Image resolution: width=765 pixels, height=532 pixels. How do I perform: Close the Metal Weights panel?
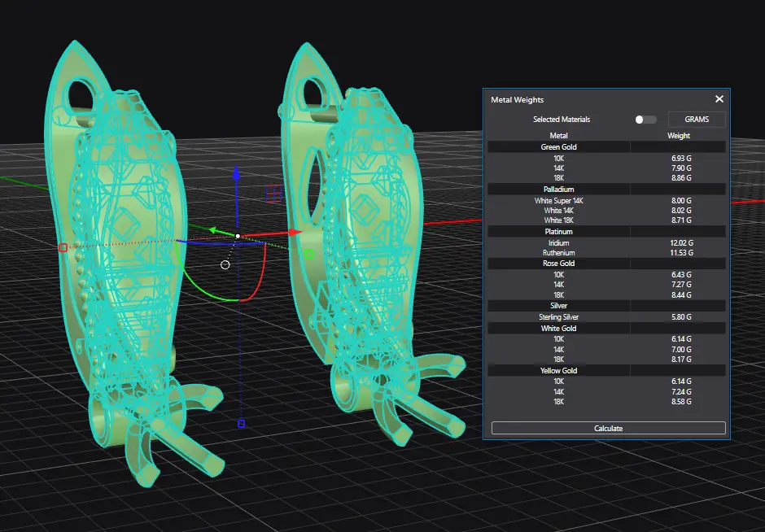[x=719, y=99]
